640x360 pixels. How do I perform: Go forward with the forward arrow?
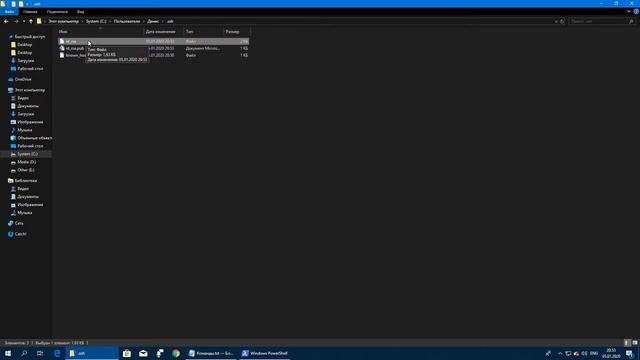coord(16,21)
